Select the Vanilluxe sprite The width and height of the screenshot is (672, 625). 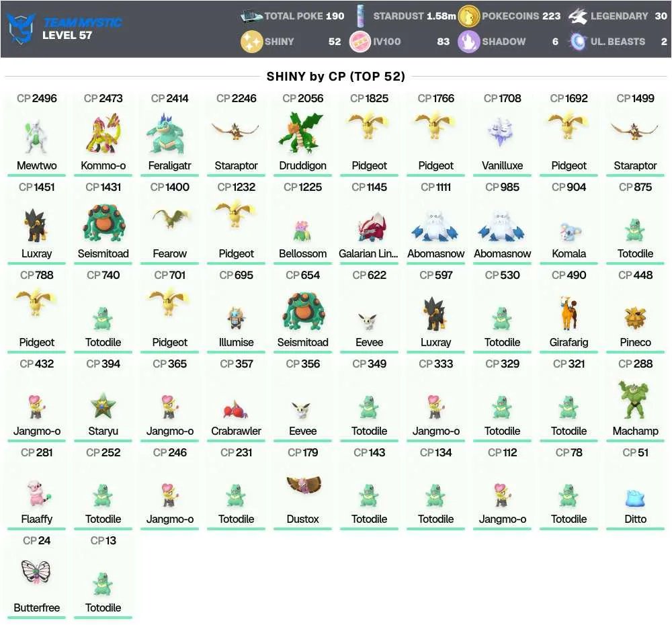coord(502,132)
